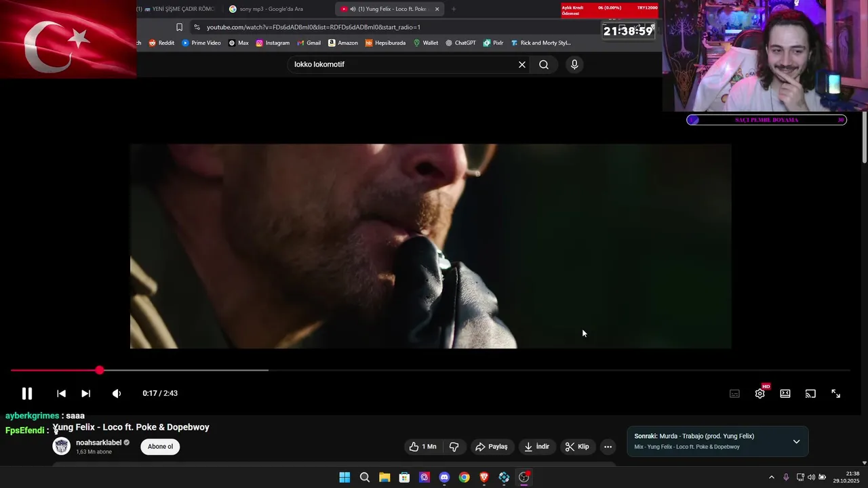
Task: Dislike the video
Action: coord(454,447)
